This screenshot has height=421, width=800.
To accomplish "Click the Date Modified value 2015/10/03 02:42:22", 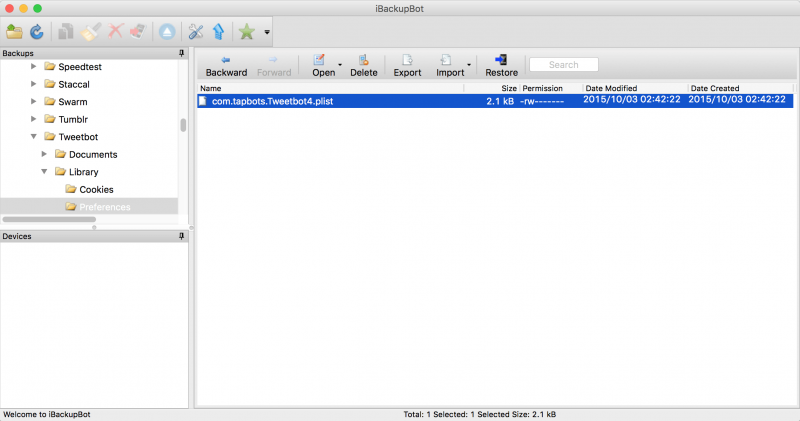I will point(632,100).
